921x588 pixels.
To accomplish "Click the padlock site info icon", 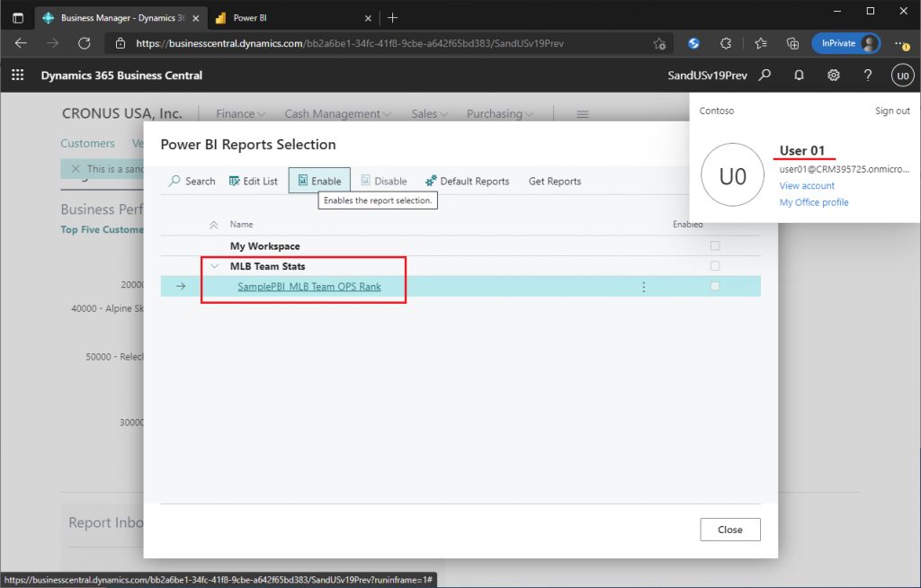I will click(x=121, y=43).
